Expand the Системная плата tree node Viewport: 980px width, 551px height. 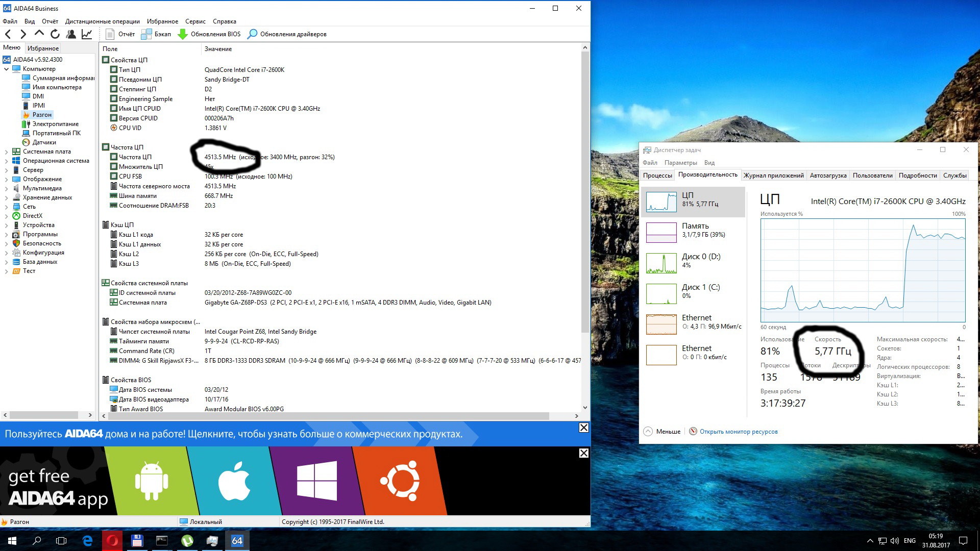tap(6, 152)
